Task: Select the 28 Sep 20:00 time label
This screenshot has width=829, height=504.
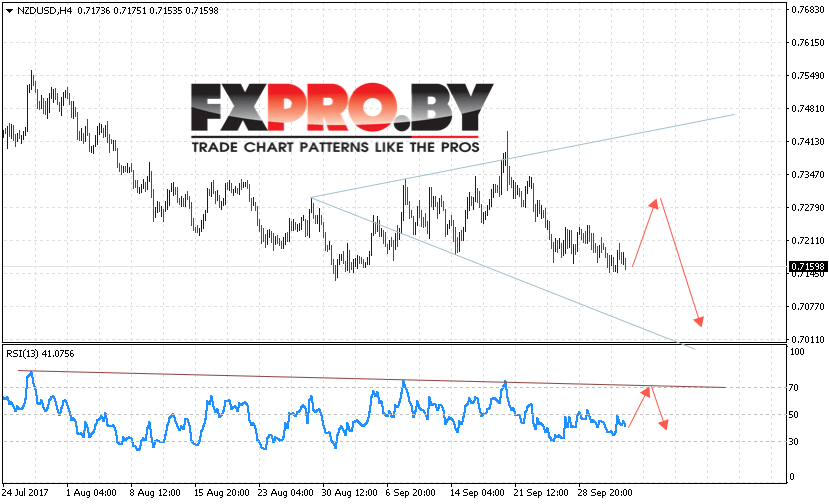Action: pyautogui.click(x=605, y=492)
